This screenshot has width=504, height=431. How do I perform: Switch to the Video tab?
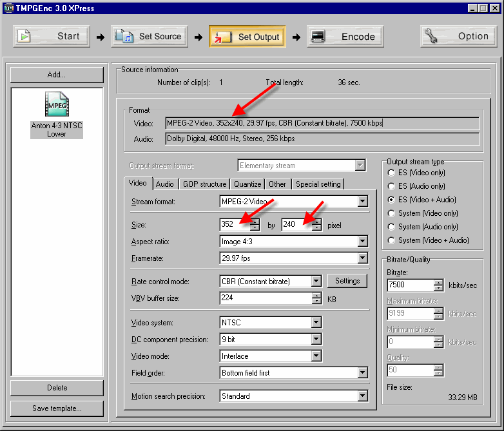click(138, 183)
